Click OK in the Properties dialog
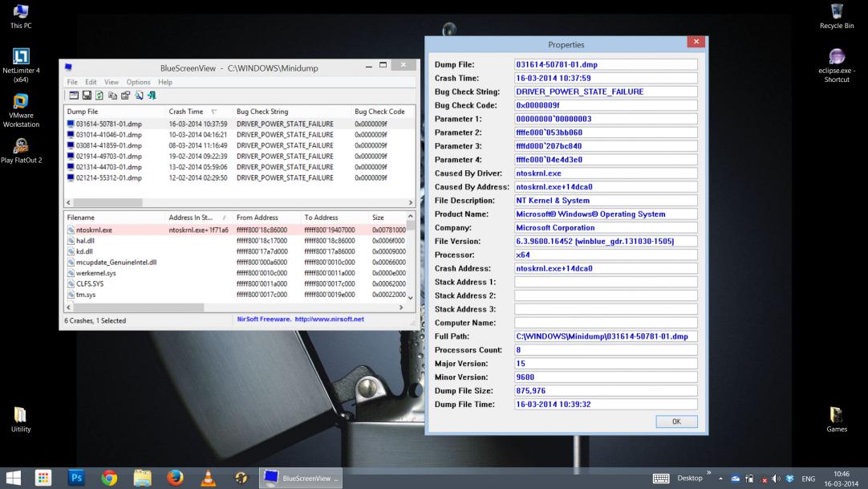 (675, 422)
